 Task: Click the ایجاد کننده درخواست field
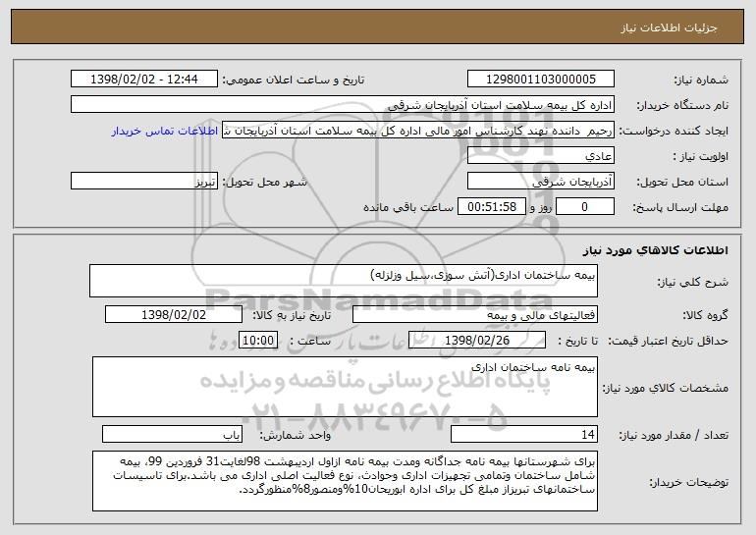[x=418, y=131]
